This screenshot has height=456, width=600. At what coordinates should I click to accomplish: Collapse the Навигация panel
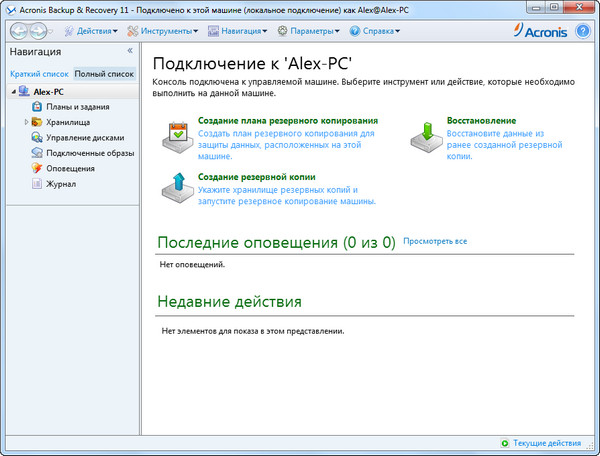[x=130, y=50]
